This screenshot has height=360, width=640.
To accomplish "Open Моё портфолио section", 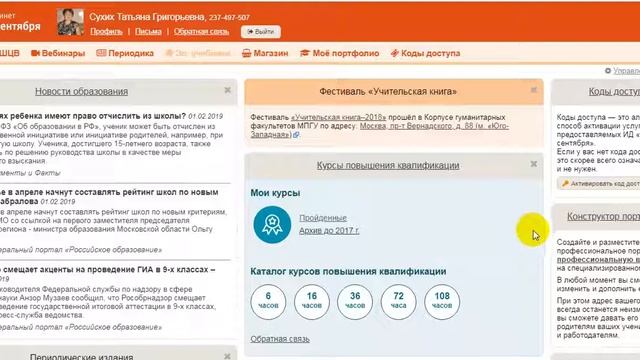I will pyautogui.click(x=340, y=53).
